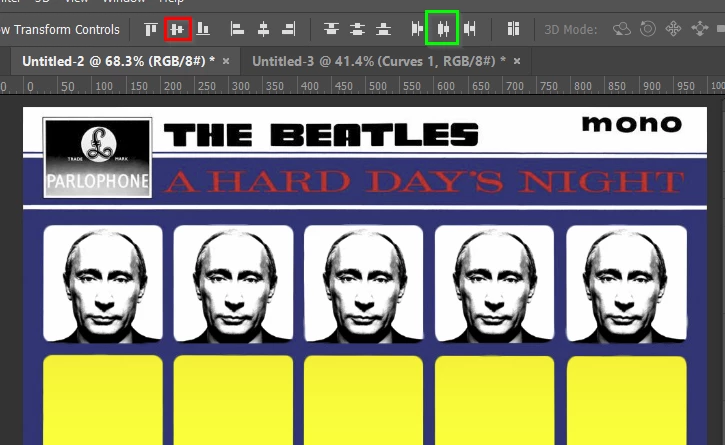Click the Align top edges icon

click(151, 29)
